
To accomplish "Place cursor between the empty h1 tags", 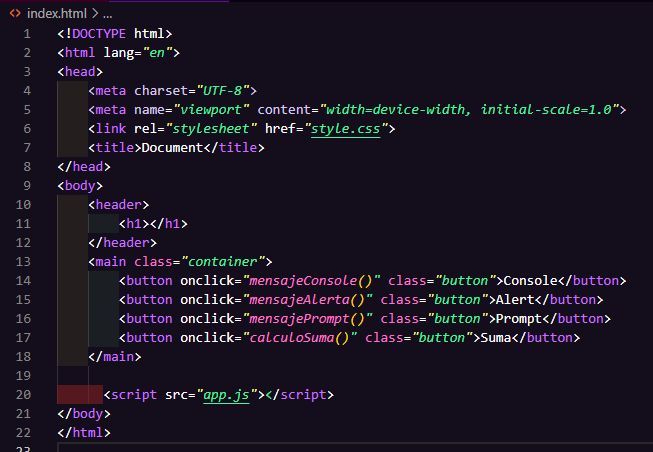I will click(x=150, y=224).
